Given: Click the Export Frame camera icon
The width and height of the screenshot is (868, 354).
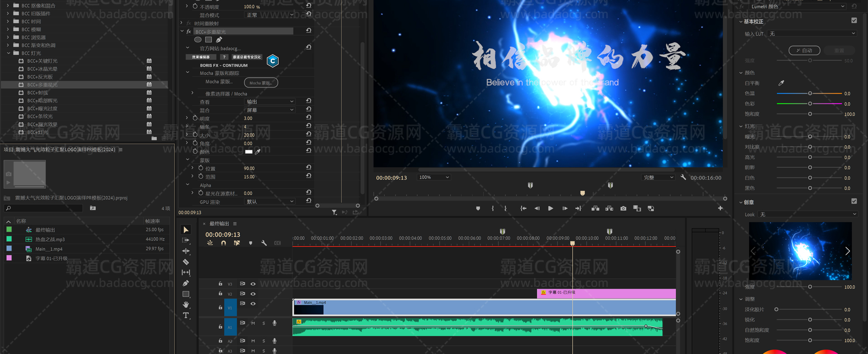Looking at the screenshot, I should pos(623,208).
